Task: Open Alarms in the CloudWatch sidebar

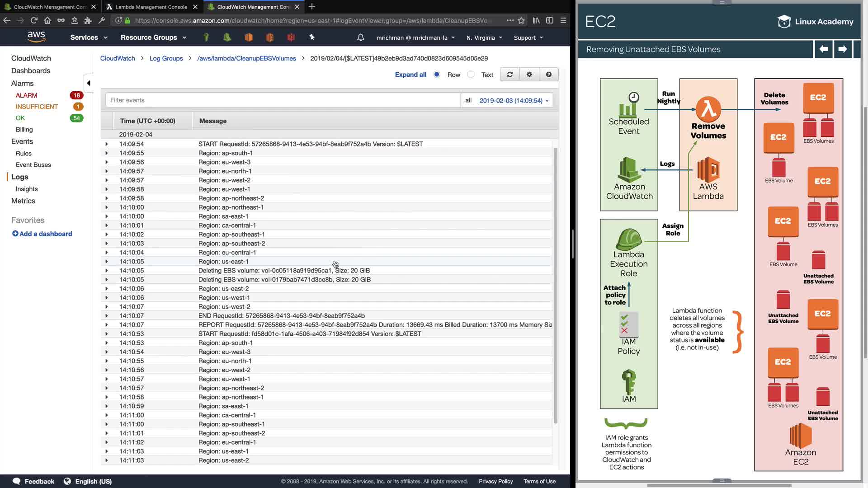Action: tap(22, 83)
